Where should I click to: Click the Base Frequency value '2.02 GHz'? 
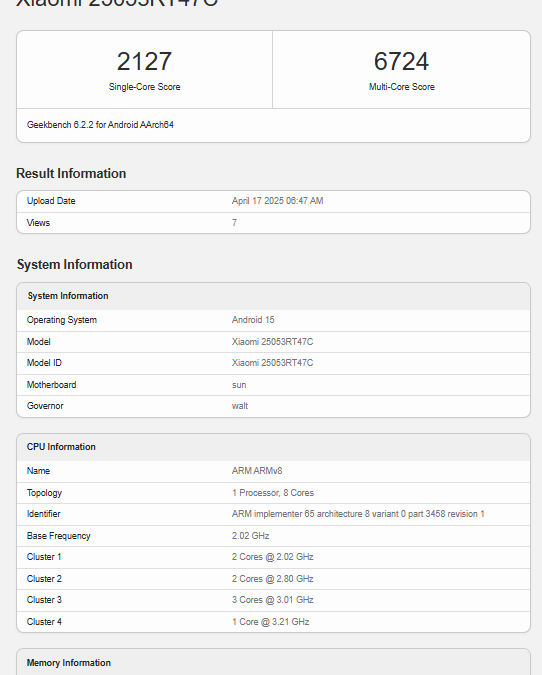coord(251,536)
